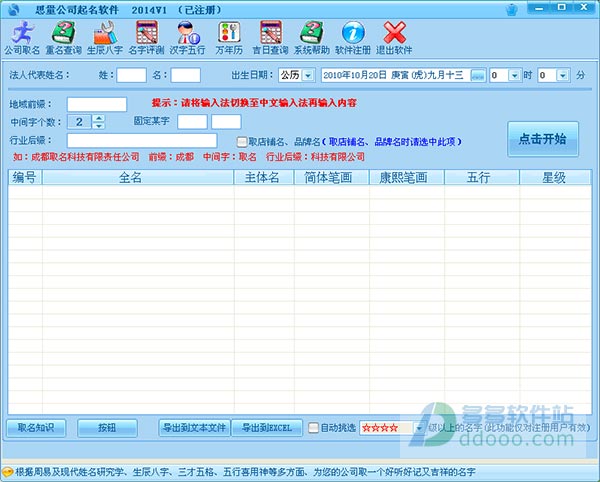600x482 pixels.
Task: Open 软件注册 software registration
Action: pos(353,37)
